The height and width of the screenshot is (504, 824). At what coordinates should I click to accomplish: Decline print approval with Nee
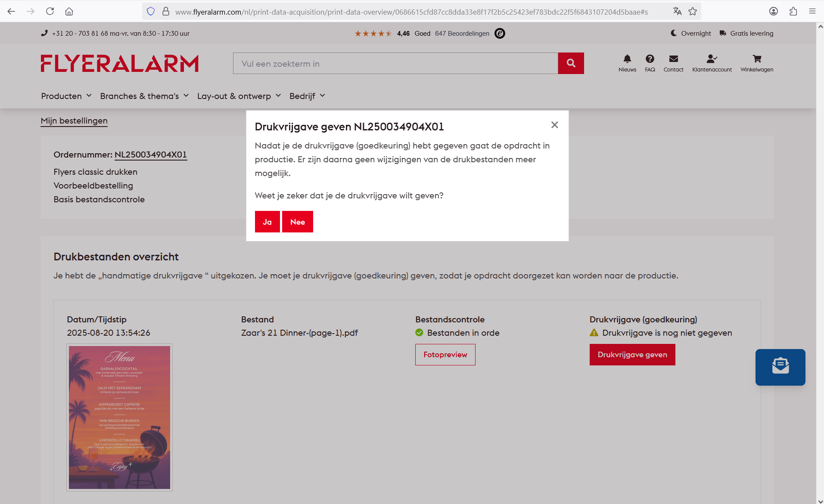[x=297, y=222]
